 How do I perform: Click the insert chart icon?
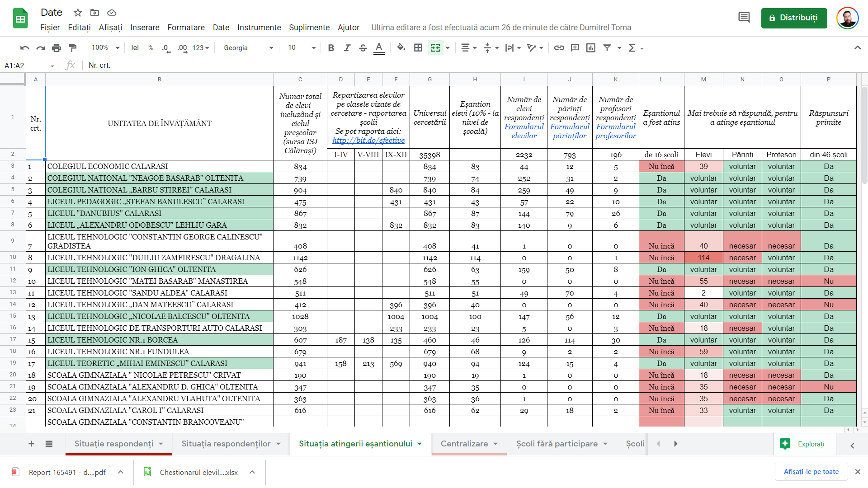[591, 48]
